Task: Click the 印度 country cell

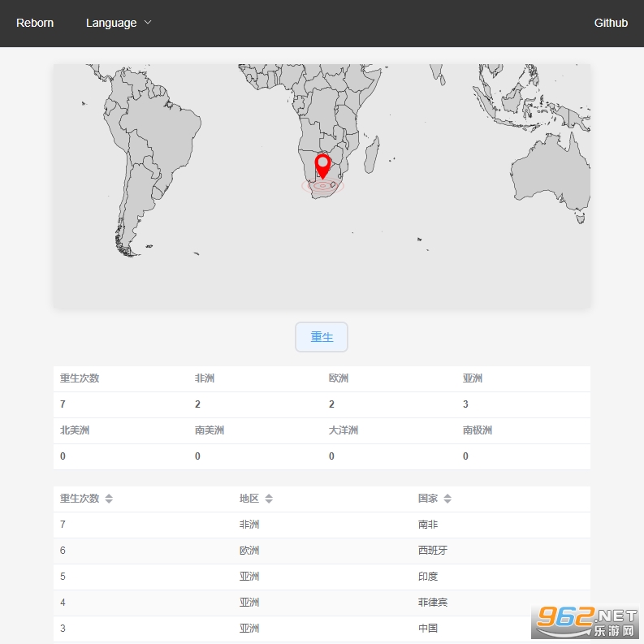Action: (428, 577)
